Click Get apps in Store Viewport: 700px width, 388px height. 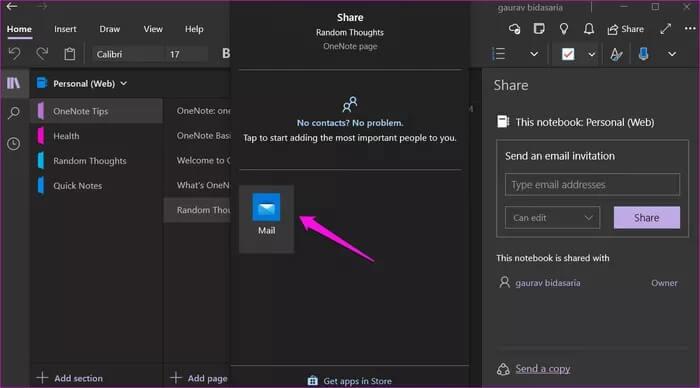[x=350, y=380]
